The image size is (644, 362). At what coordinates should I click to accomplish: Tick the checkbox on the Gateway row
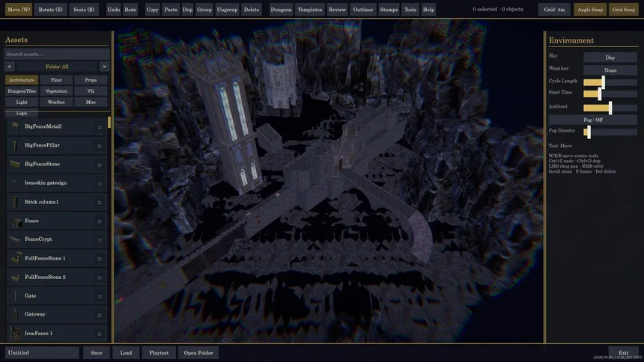(x=100, y=315)
